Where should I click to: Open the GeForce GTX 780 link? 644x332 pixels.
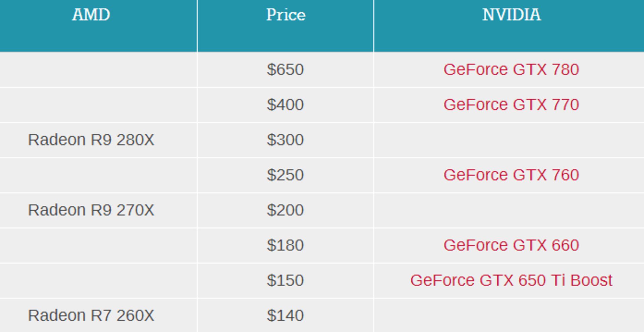point(511,69)
